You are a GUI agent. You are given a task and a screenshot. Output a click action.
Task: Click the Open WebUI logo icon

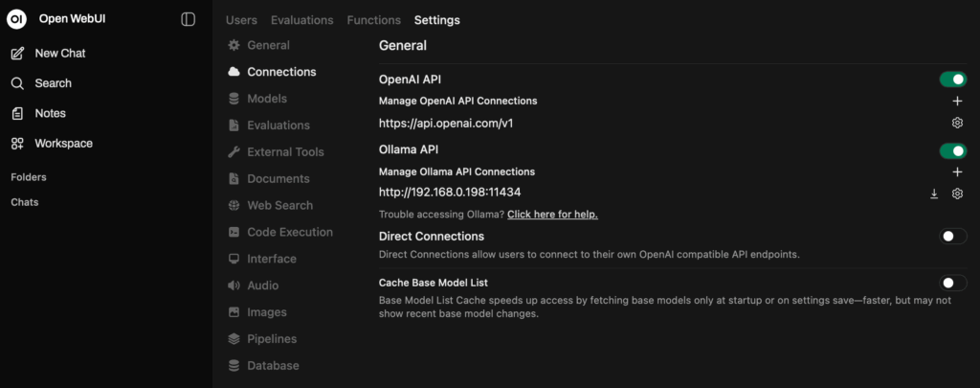pos(16,19)
